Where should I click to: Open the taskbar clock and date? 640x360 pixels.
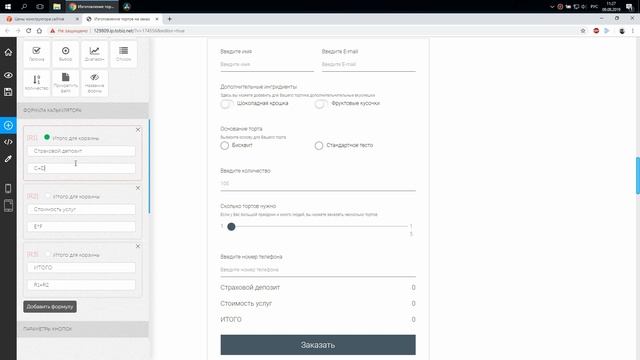[611, 7]
